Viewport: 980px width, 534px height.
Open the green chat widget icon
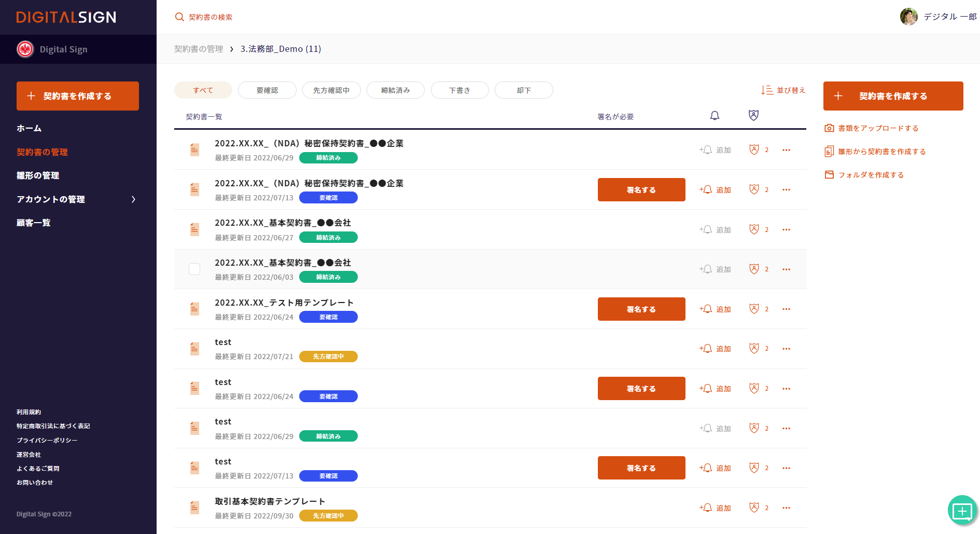click(x=962, y=511)
